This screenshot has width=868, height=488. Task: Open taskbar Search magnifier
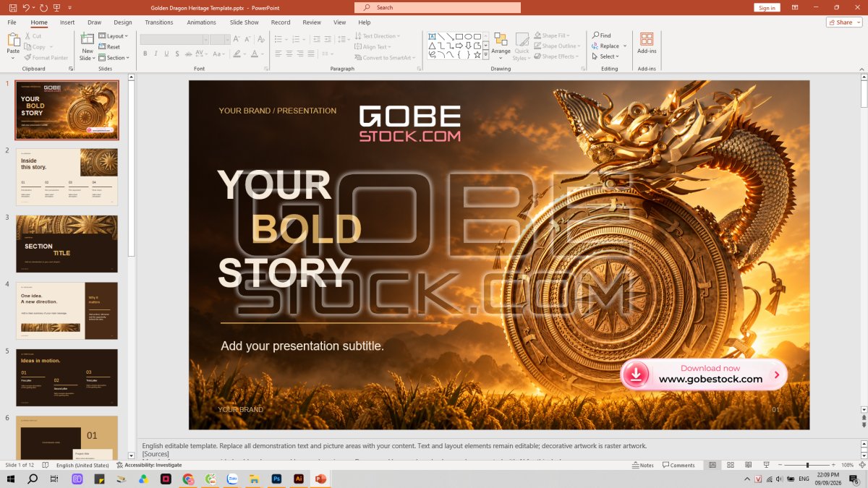point(33,479)
